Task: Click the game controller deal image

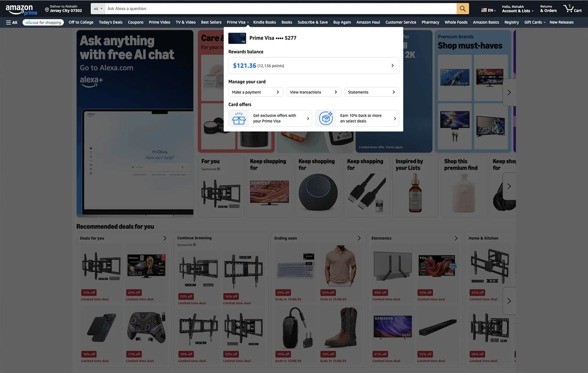Action: (146, 327)
